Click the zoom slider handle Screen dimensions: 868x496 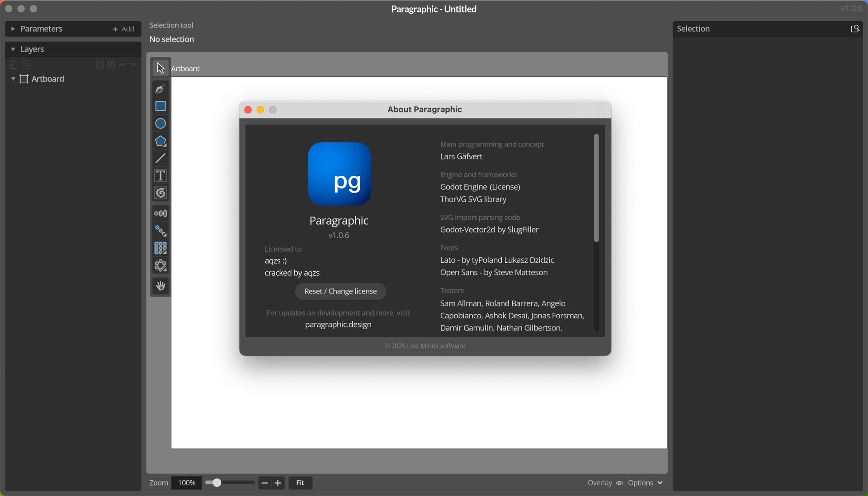pyautogui.click(x=217, y=483)
